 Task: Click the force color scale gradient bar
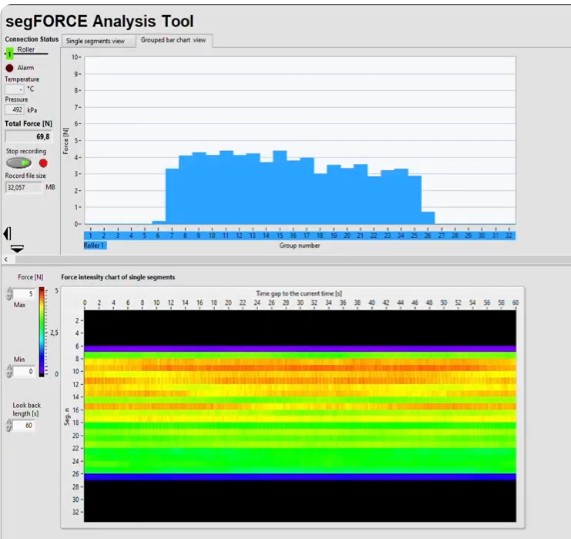pos(42,332)
